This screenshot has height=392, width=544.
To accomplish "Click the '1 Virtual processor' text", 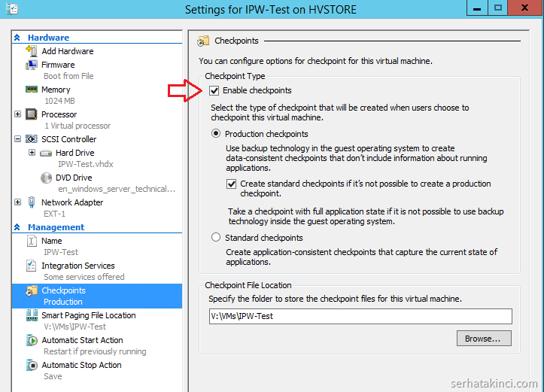I will (77, 126).
